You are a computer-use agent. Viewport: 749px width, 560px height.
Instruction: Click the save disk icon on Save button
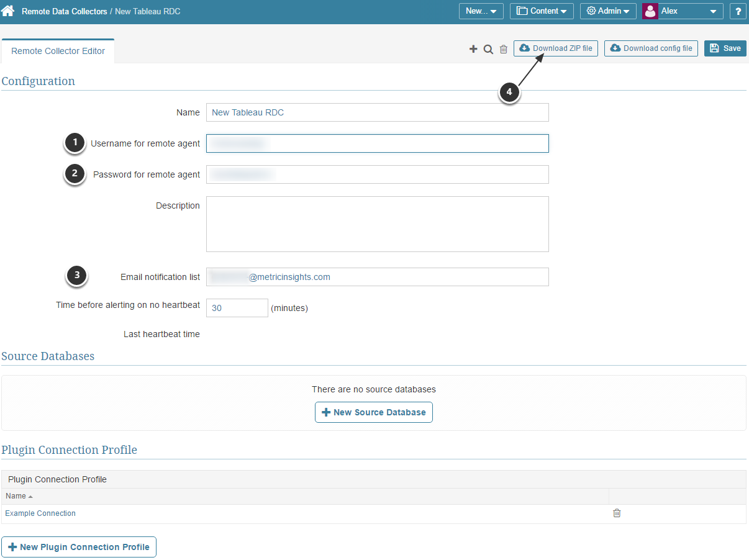pos(715,48)
